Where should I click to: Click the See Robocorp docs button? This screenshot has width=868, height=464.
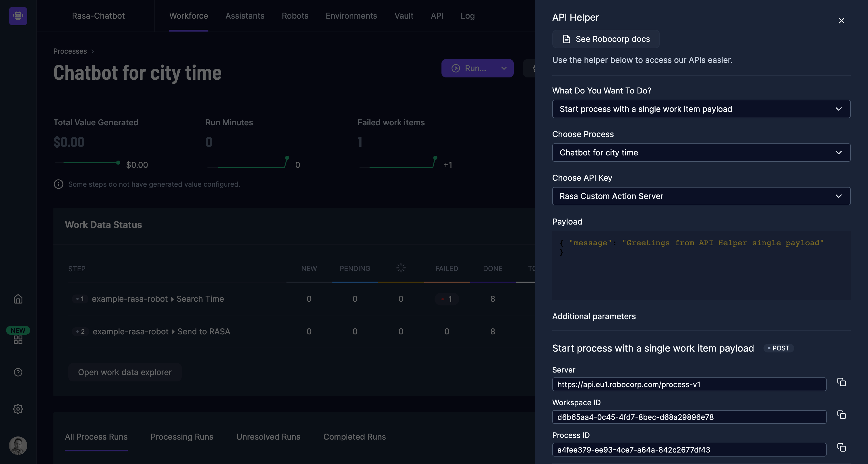(x=606, y=39)
